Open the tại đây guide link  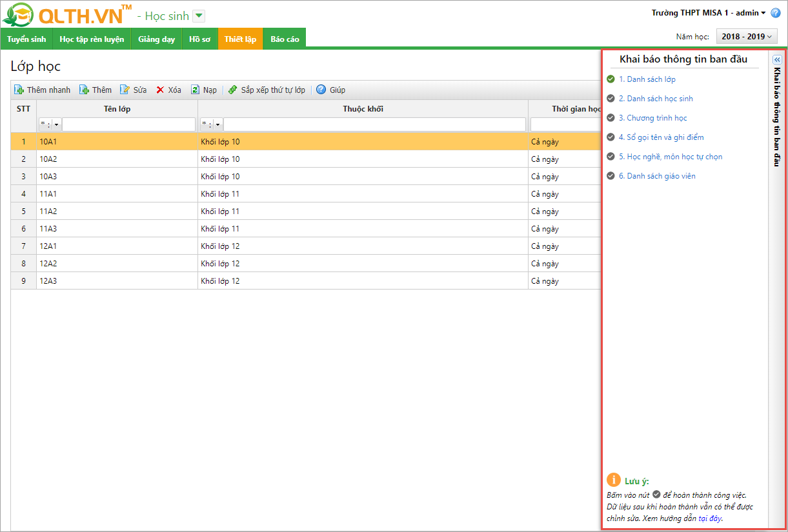[710, 518]
